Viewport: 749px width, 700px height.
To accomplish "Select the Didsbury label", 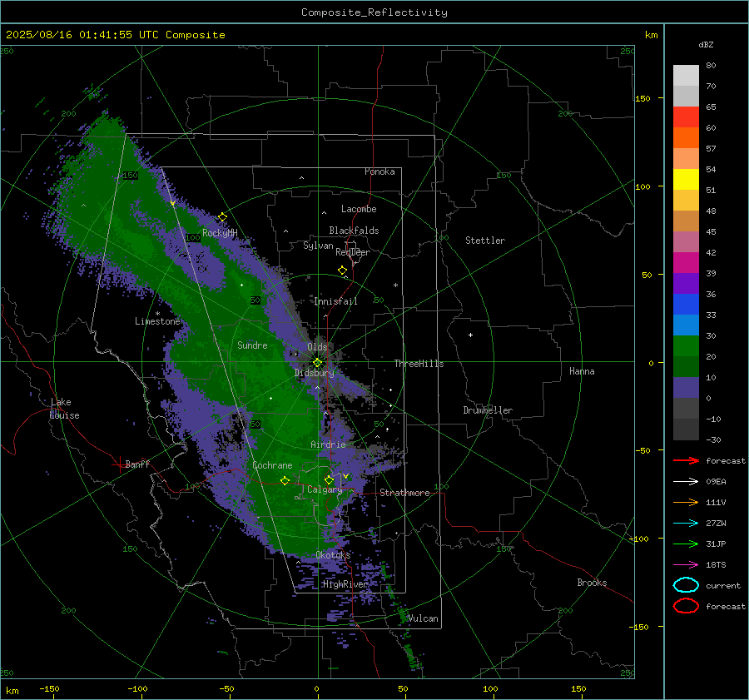I will tap(315, 373).
